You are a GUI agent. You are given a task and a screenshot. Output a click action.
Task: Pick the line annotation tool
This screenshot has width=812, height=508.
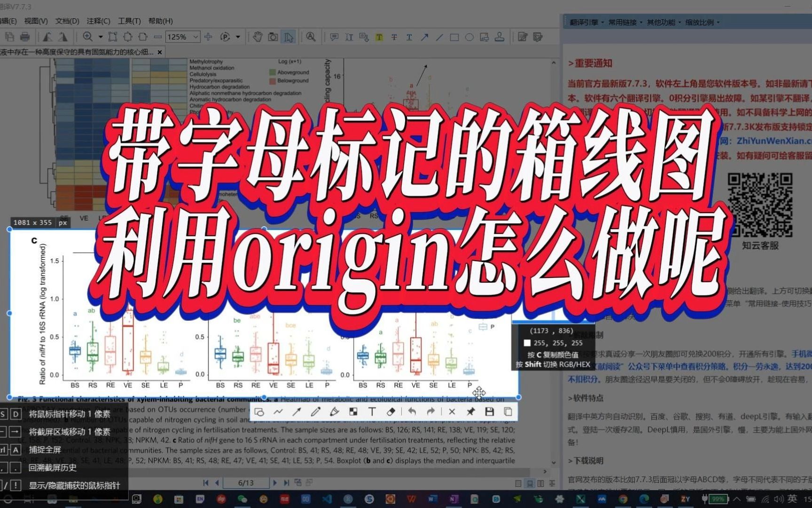tap(439, 37)
